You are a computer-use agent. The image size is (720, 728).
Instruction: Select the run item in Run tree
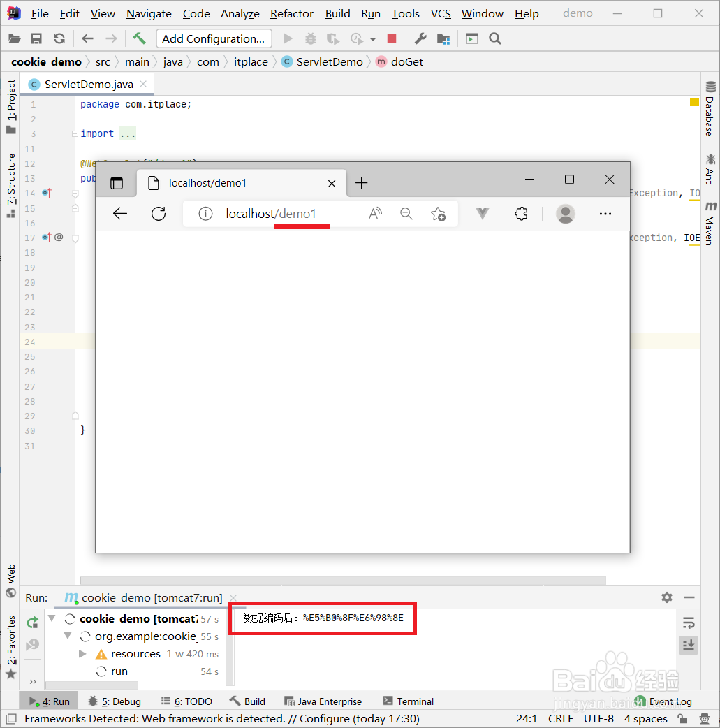coord(119,671)
